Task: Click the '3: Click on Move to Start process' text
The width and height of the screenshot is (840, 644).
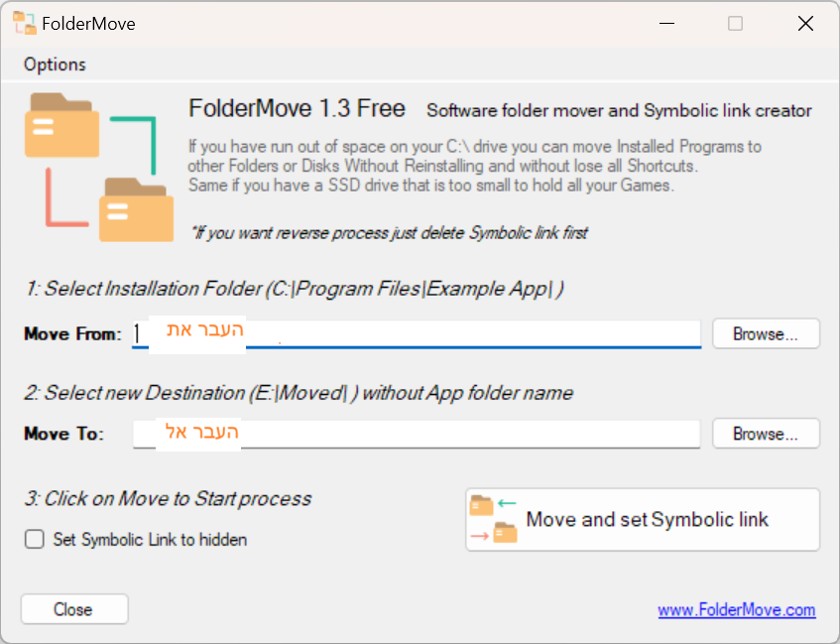Action: point(168,499)
